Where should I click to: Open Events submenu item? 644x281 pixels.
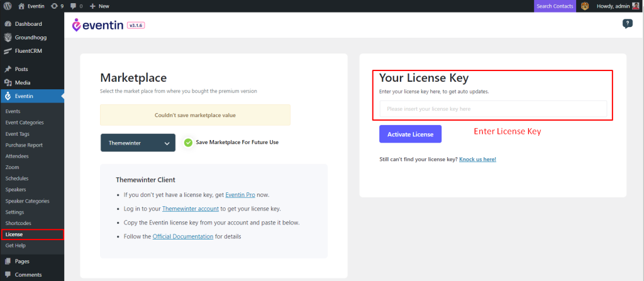pyautogui.click(x=13, y=111)
